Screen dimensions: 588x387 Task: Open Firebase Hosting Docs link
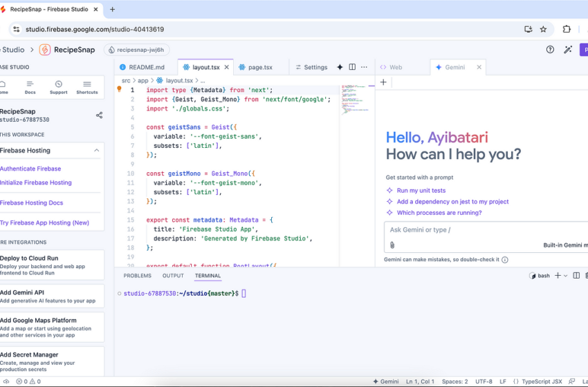32,202
